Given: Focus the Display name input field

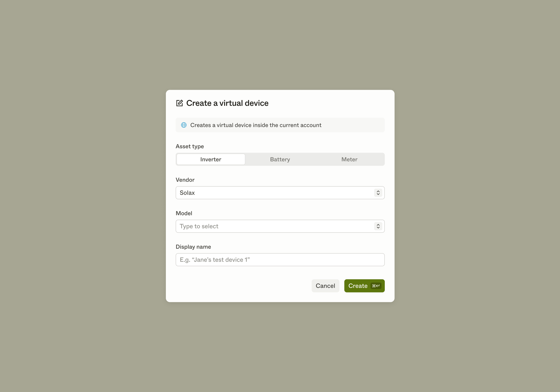Looking at the screenshot, I should 280,259.
